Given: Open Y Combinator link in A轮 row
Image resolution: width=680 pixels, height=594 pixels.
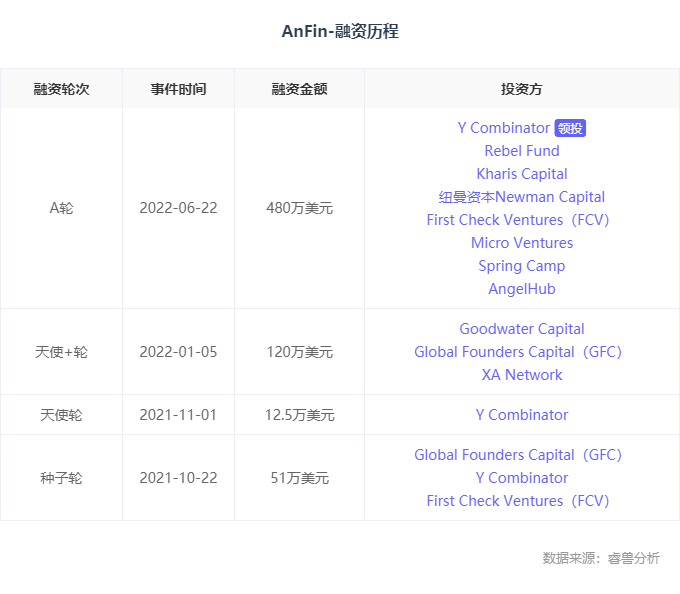Looking at the screenshot, I should tap(503, 128).
